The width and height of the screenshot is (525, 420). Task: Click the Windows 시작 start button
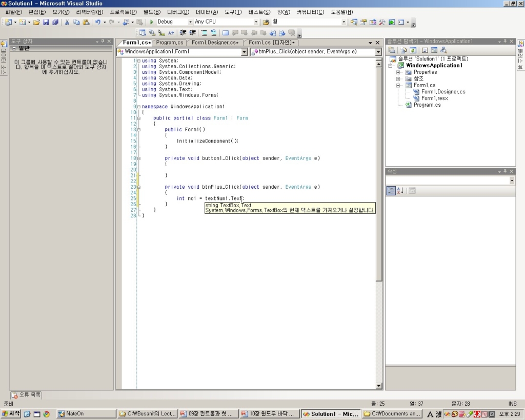(x=11, y=414)
